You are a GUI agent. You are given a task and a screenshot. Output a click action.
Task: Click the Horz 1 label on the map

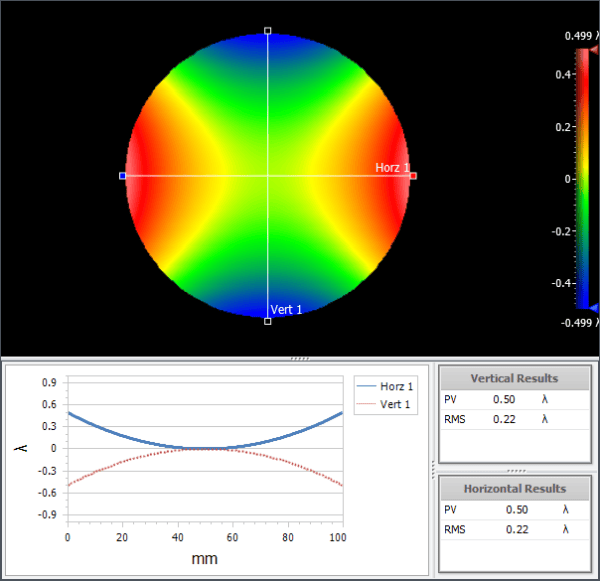[392, 167]
